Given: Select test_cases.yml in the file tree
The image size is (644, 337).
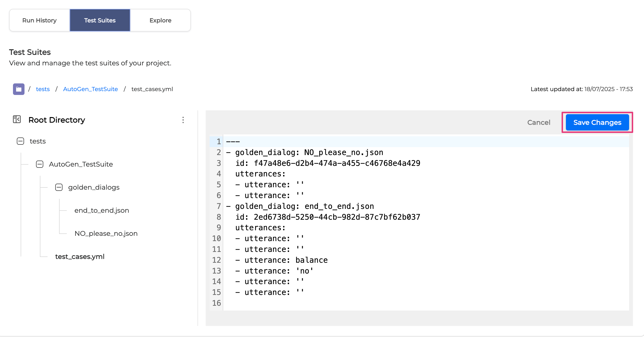Looking at the screenshot, I should (80, 256).
